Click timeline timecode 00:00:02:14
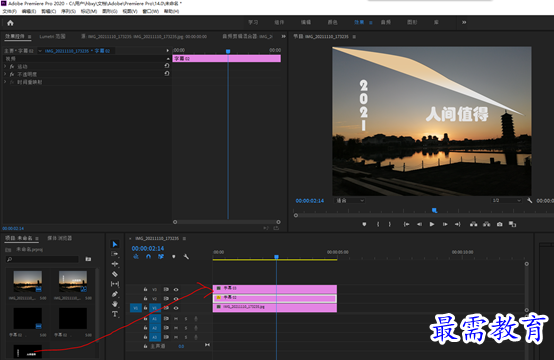The height and width of the screenshot is (360, 554). 148,248
